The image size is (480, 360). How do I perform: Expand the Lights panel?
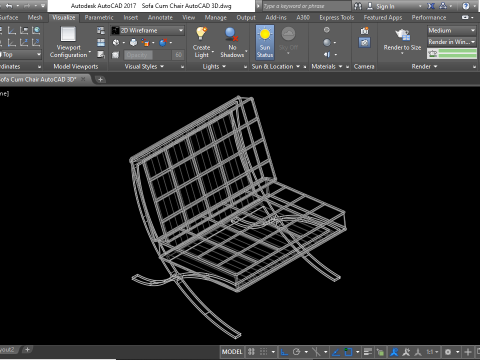pos(214,66)
